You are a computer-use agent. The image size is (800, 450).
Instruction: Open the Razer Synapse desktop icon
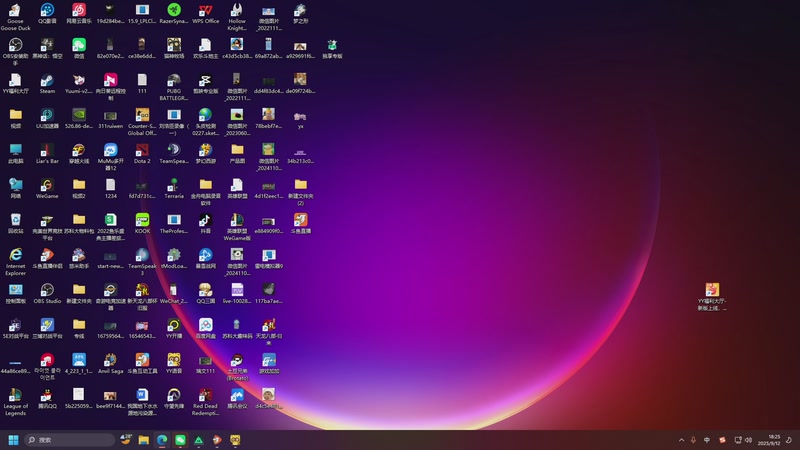coord(174,14)
